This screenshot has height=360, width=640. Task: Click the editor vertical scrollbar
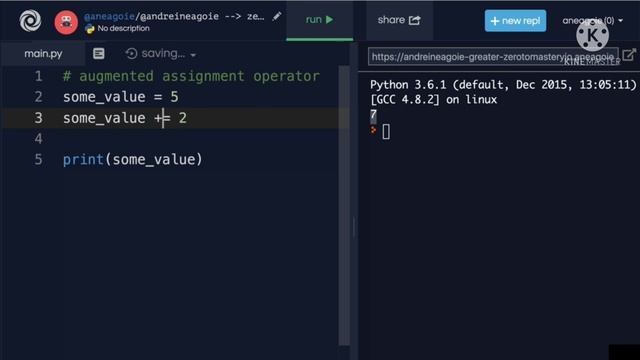pos(344,206)
